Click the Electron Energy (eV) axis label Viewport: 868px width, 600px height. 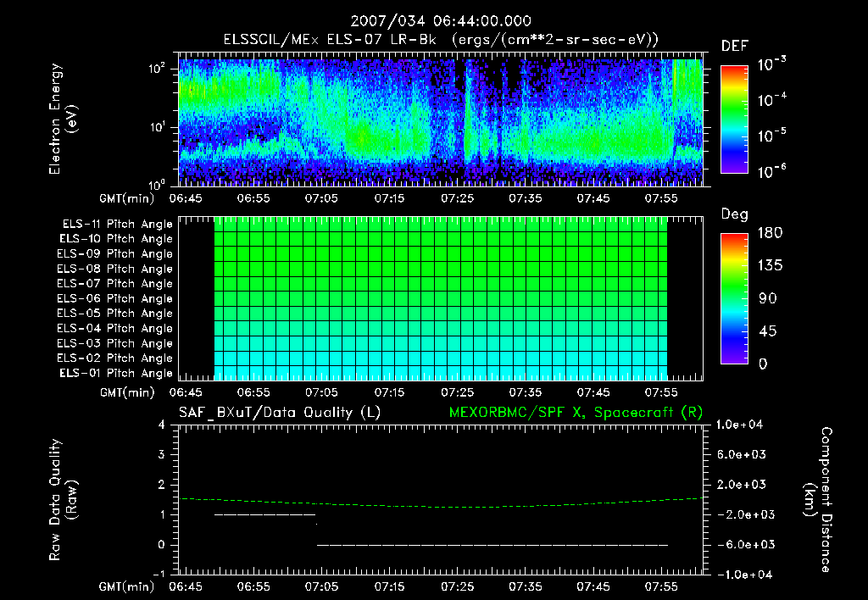click(x=63, y=119)
